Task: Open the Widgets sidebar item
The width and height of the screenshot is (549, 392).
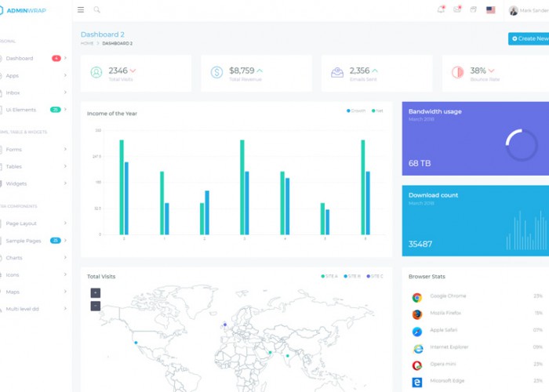Action: 16,183
